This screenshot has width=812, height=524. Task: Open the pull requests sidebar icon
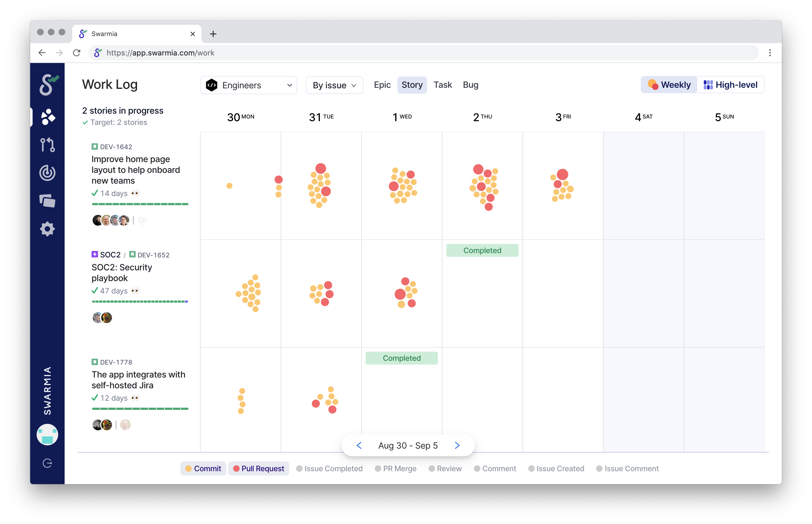(x=47, y=145)
